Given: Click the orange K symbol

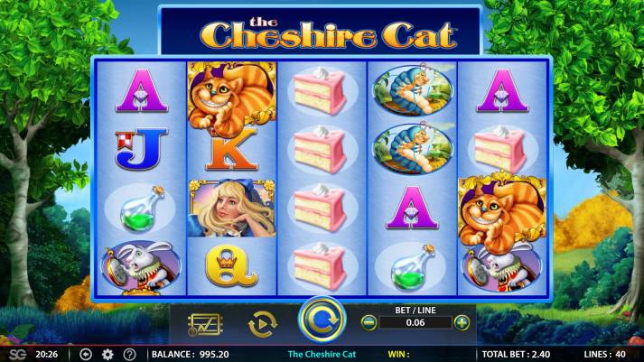Looking at the screenshot, I should tap(231, 151).
